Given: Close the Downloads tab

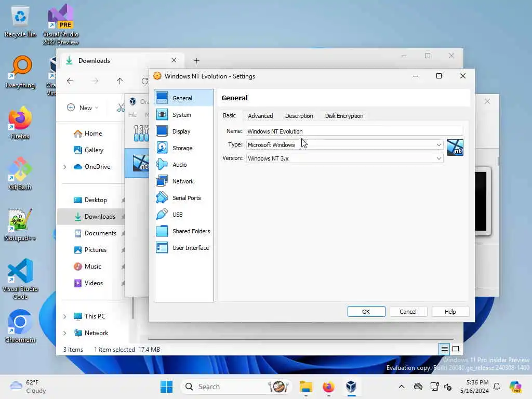Looking at the screenshot, I should 174,60.
